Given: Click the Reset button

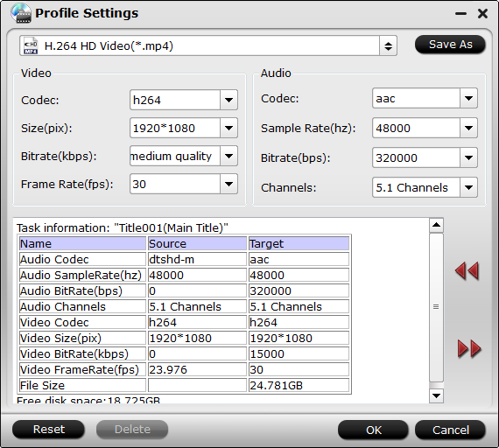Looking at the screenshot, I should [48, 430].
